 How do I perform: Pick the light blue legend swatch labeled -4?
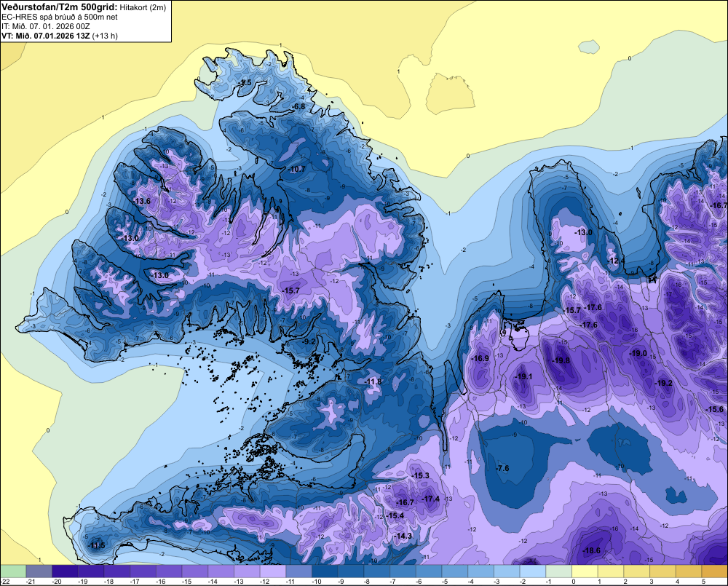pyautogui.click(x=481, y=571)
